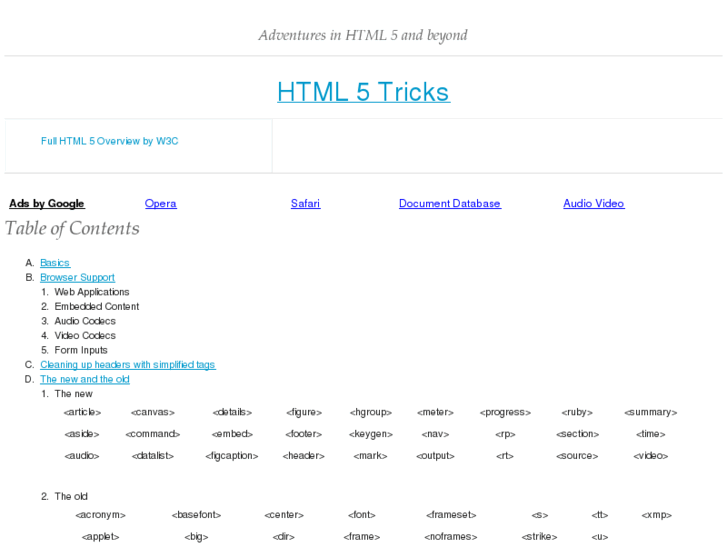Select the <progress> tag text
Screen dimensions: 727x545
click(x=505, y=412)
